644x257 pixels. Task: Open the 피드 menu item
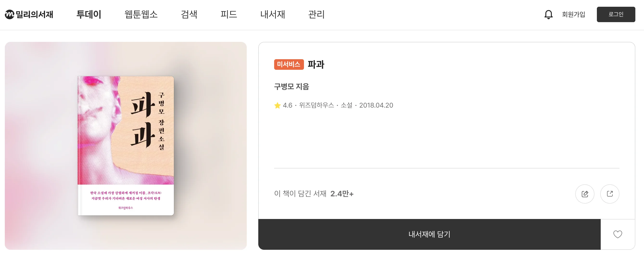(229, 14)
